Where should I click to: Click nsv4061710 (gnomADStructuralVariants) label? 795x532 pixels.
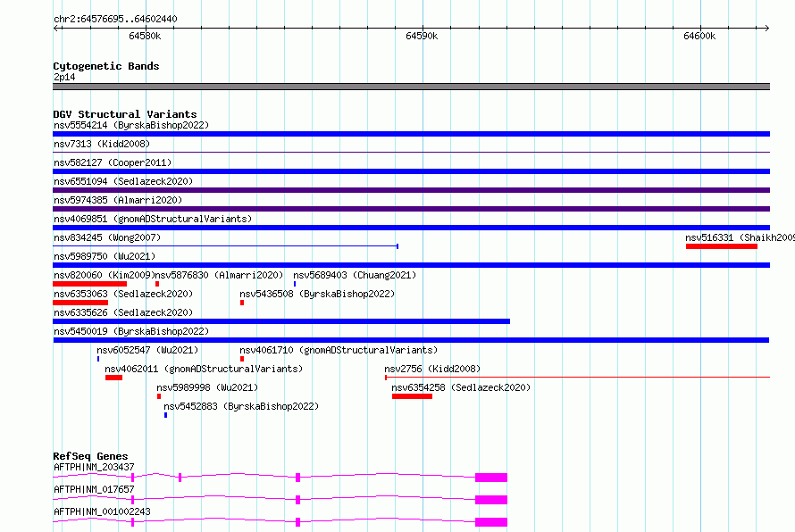[339, 350]
